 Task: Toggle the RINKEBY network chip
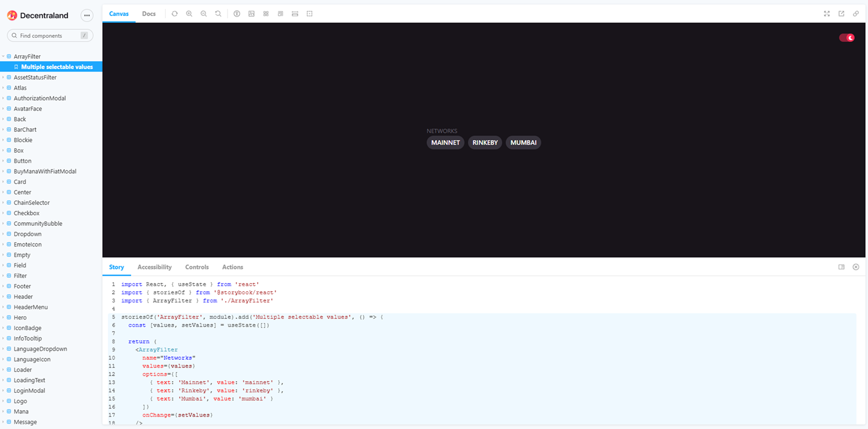click(x=485, y=143)
